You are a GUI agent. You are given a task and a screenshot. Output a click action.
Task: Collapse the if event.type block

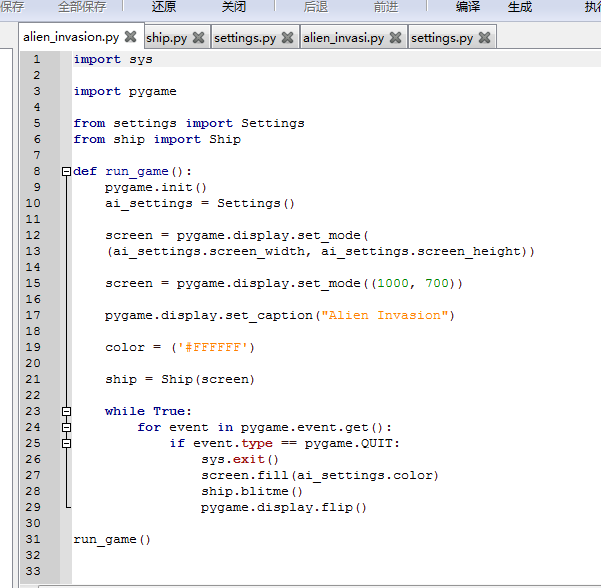click(66, 443)
